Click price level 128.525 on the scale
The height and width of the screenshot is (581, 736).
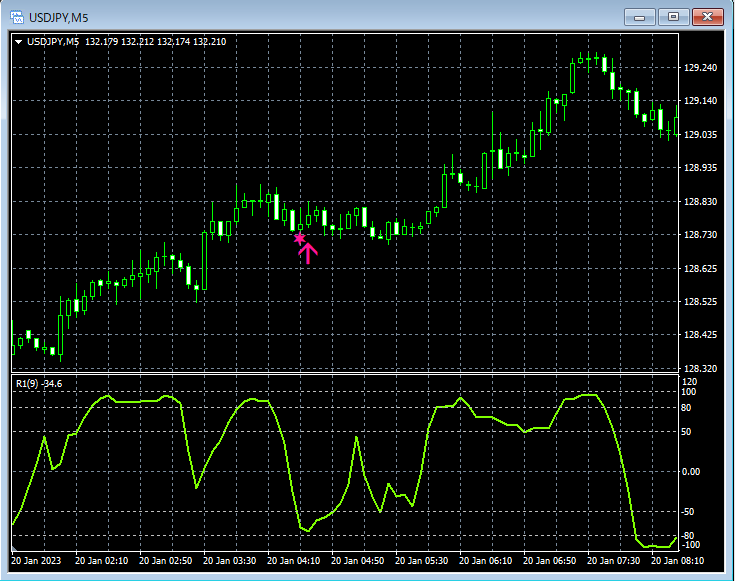pyautogui.click(x=700, y=301)
